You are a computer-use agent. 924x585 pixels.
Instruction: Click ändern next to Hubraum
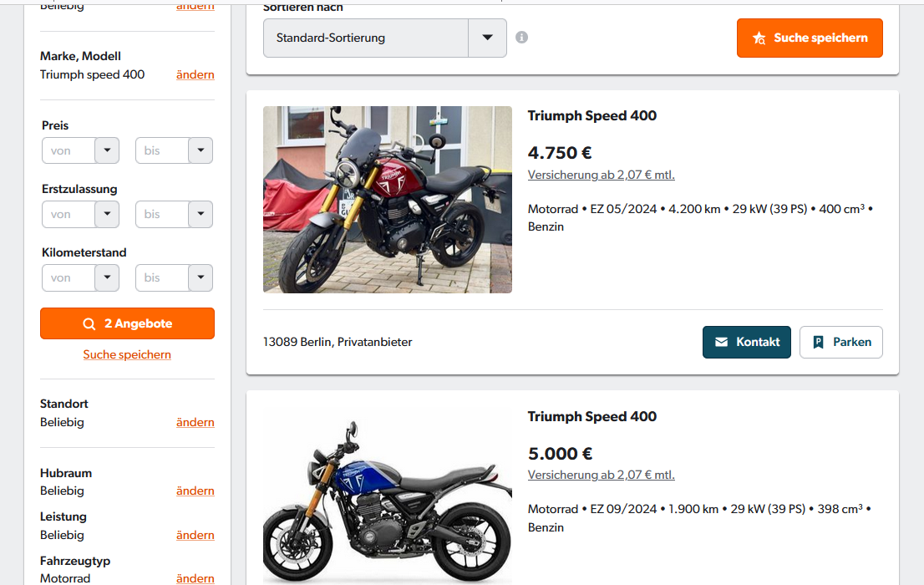195,491
